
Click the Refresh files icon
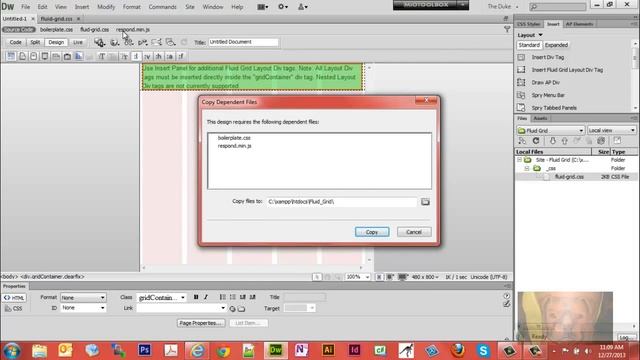536,141
